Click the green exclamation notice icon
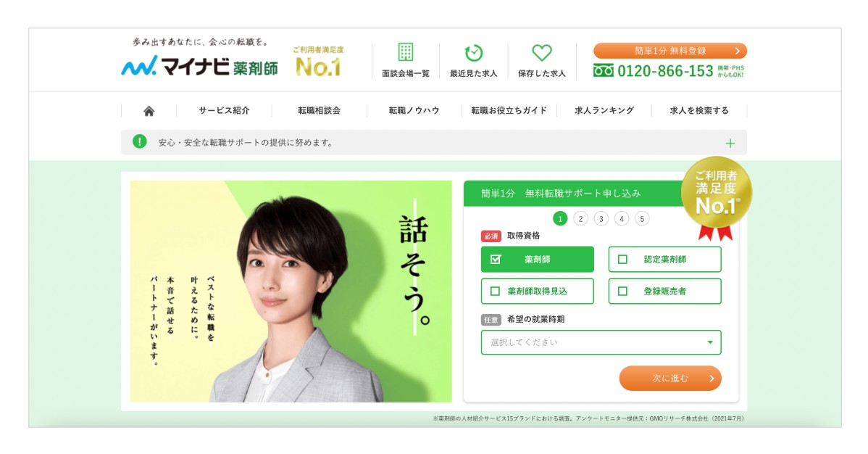The height and width of the screenshot is (454, 868). [140, 142]
